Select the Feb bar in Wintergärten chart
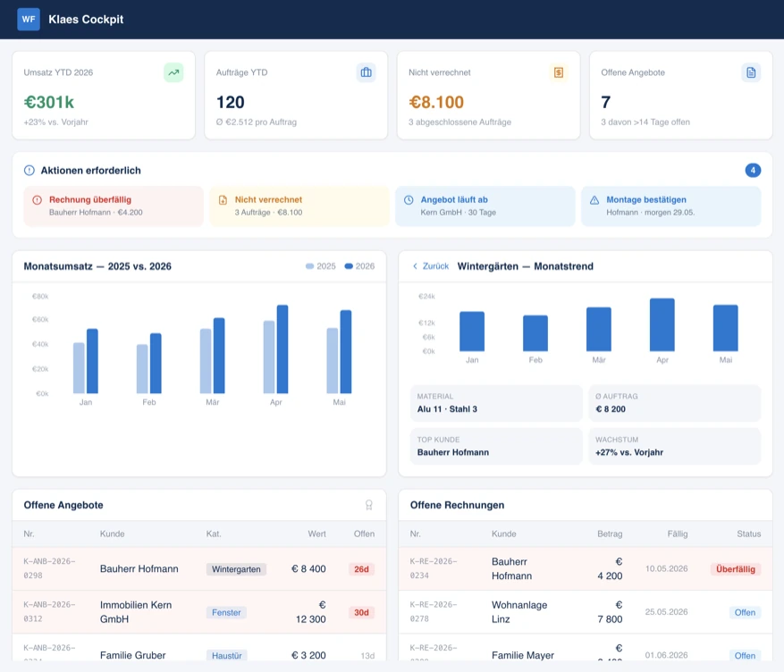784x672 pixels. [x=535, y=333]
